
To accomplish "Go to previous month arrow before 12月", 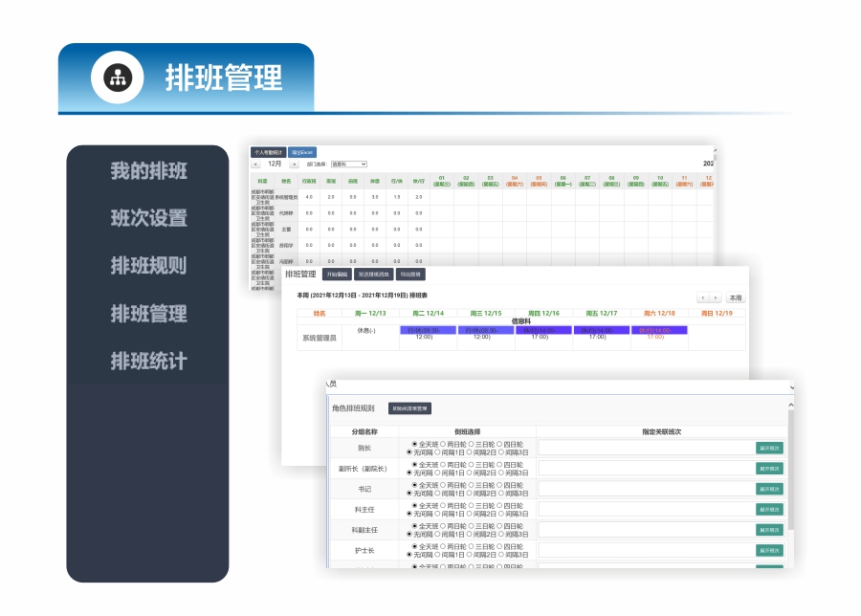I will [x=255, y=165].
